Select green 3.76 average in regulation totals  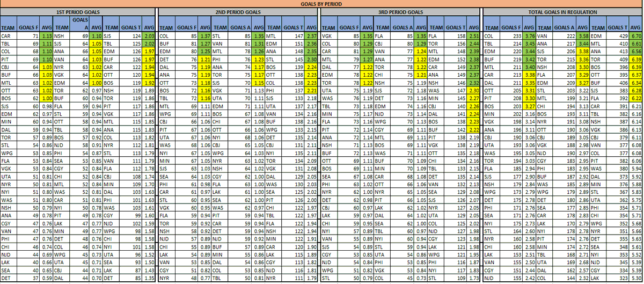point(530,36)
